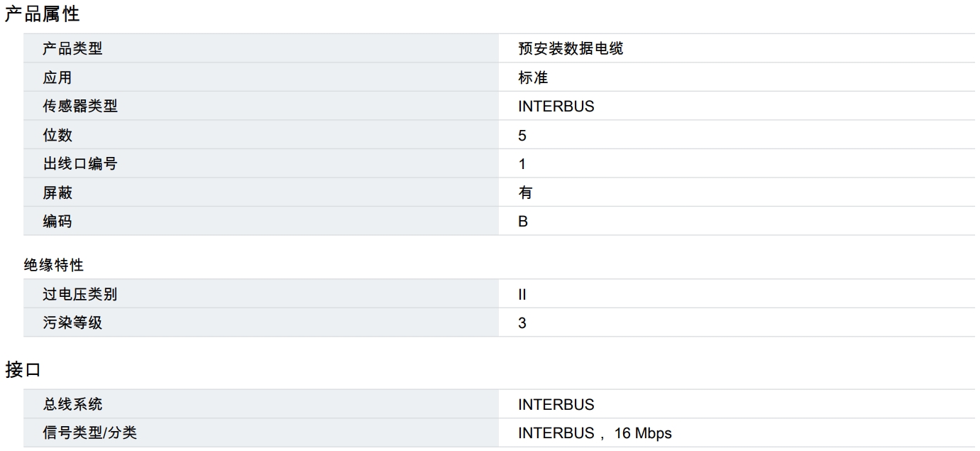Screen dimensions: 980x451
Task: Select the 编码 row label
Action: click(x=57, y=222)
